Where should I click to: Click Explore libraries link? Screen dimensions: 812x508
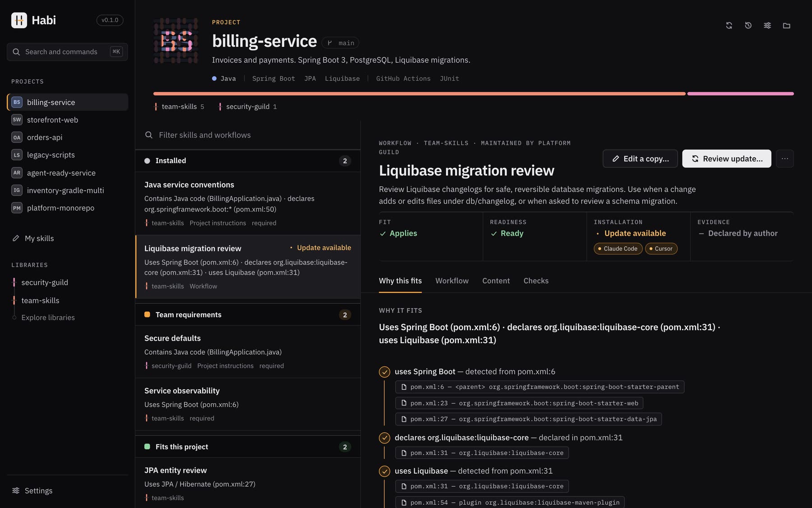click(48, 318)
